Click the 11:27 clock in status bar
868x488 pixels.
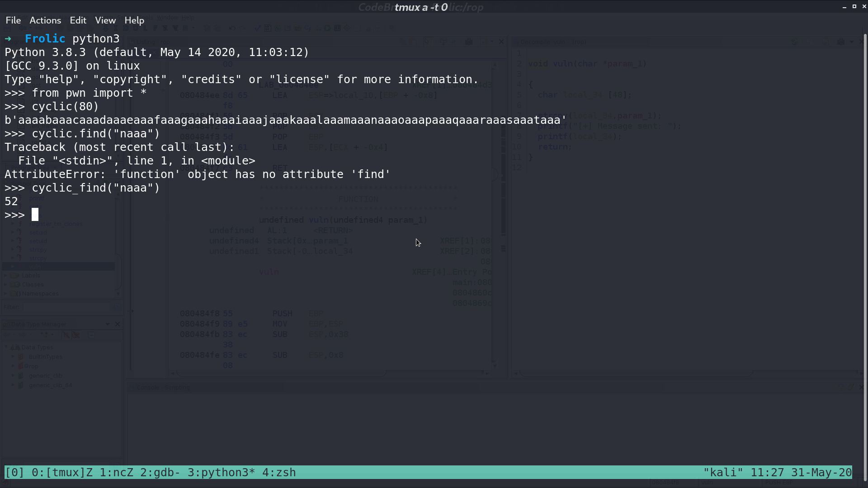767,473
